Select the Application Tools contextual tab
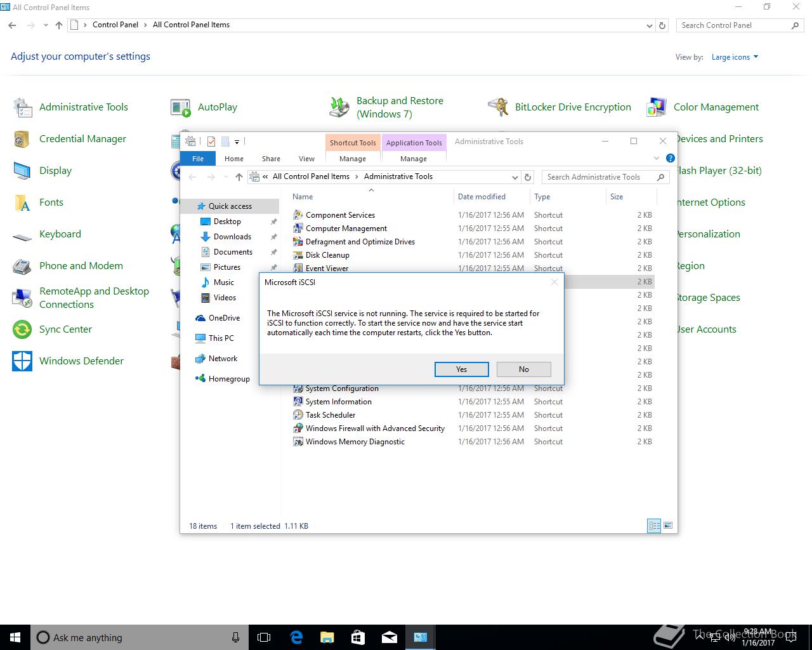The image size is (812, 650). 414,143
